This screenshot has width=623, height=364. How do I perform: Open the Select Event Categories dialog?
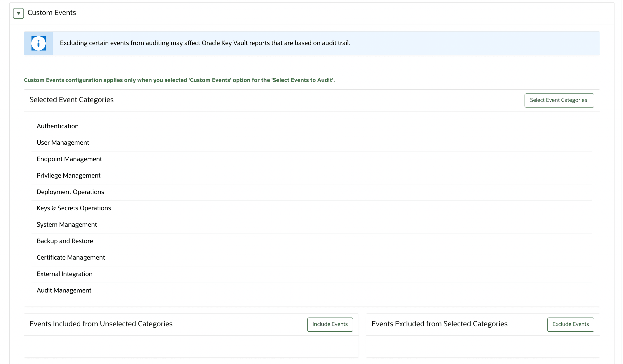559,100
